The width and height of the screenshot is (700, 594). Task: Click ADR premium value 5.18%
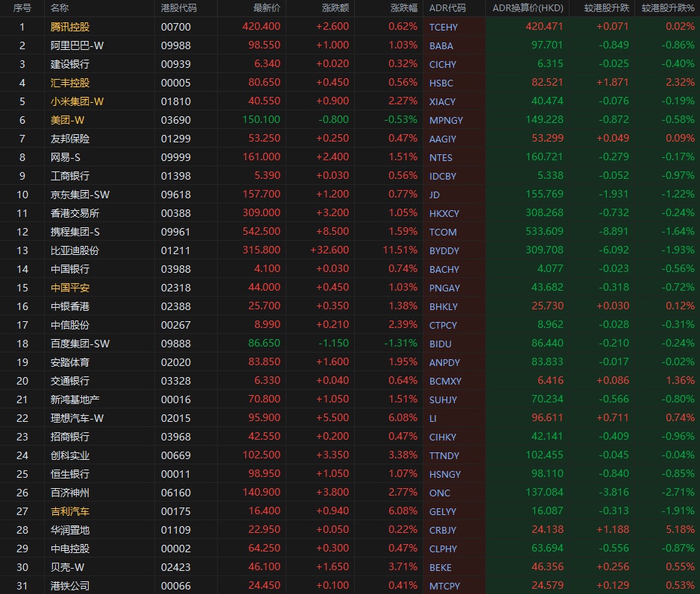click(680, 529)
